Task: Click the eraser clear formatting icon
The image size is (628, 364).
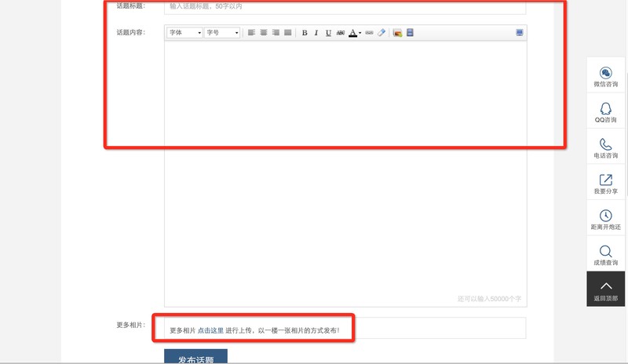Action: 382,33
